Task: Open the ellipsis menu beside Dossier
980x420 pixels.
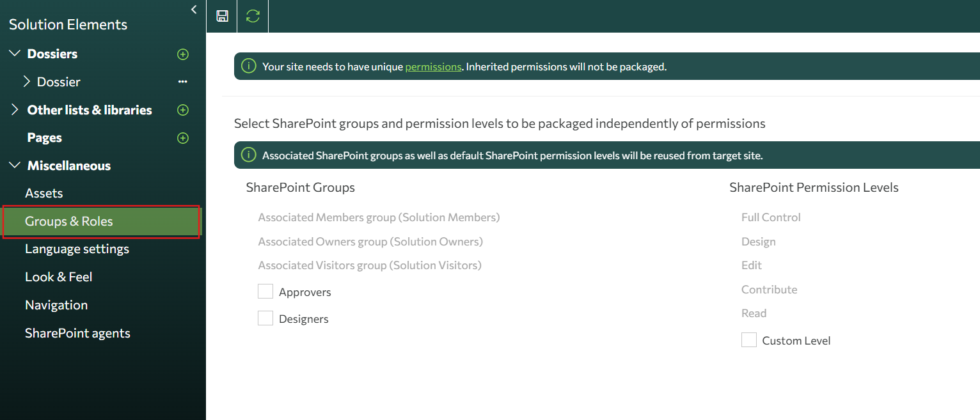Action: 182,81
